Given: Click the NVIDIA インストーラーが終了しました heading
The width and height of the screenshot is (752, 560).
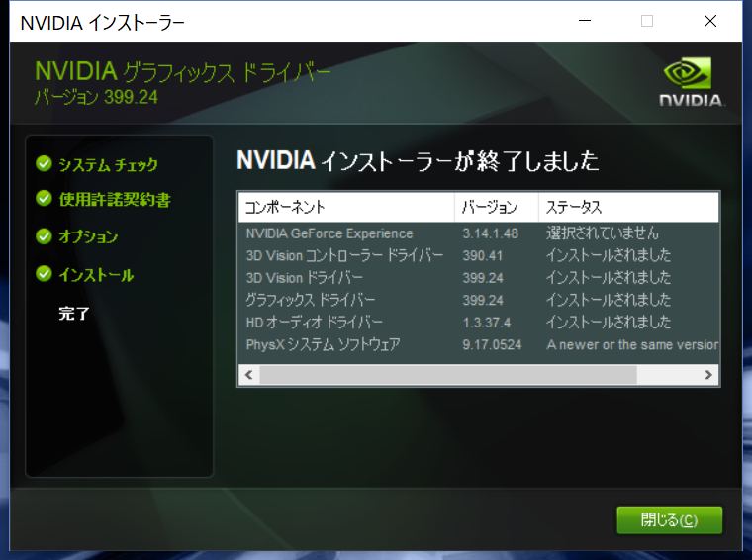Looking at the screenshot, I should pyautogui.click(x=418, y=160).
